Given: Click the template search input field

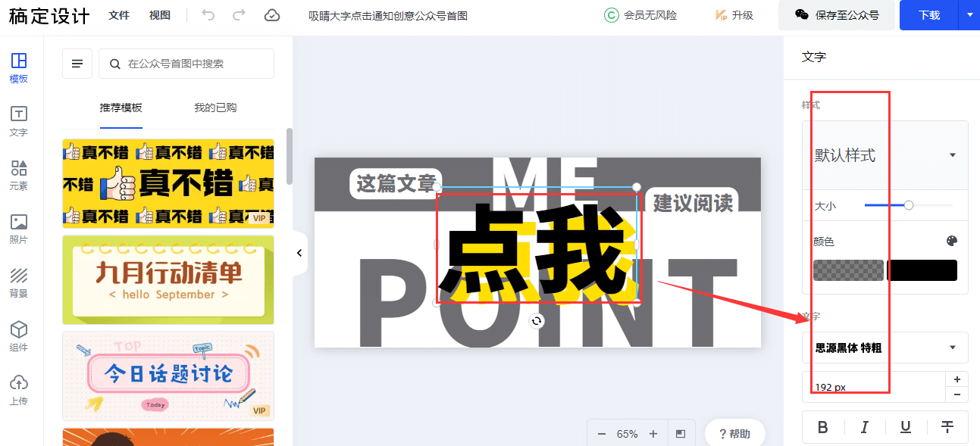Looking at the screenshot, I should point(186,64).
